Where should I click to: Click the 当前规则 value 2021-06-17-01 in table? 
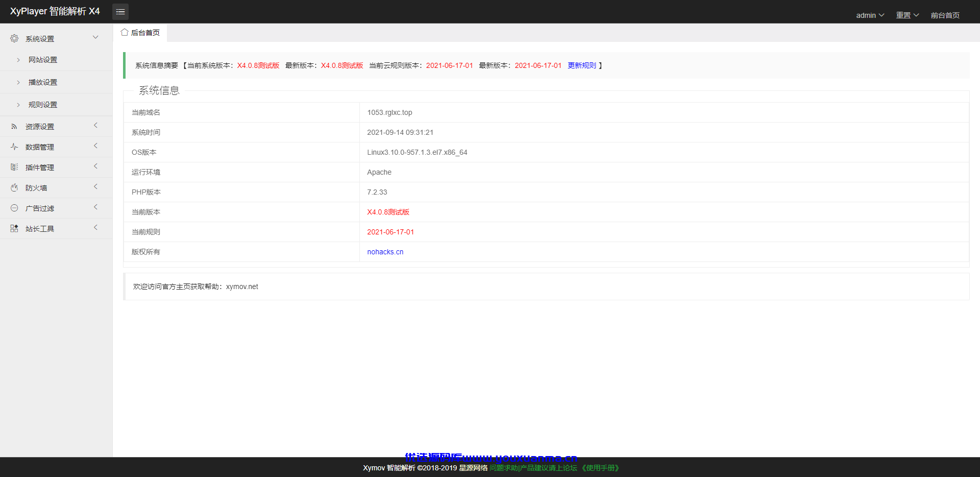point(390,232)
